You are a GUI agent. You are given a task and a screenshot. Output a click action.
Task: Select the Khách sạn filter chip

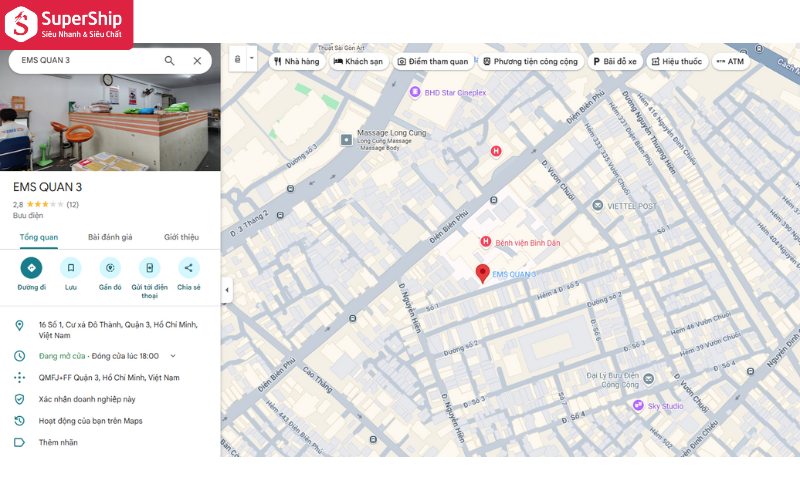click(x=359, y=62)
